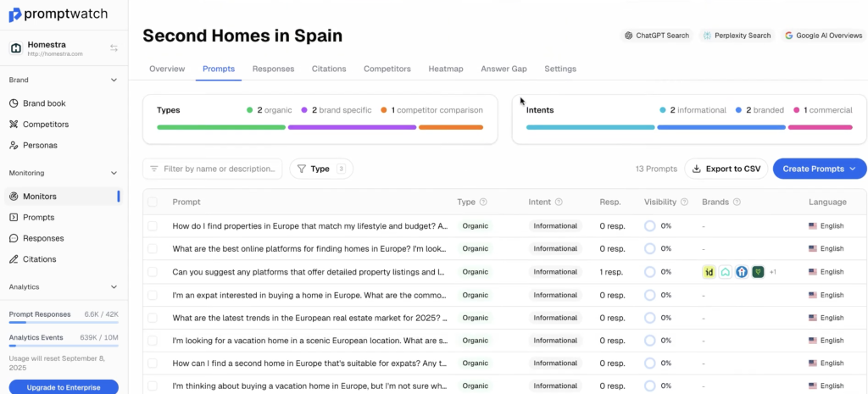Click the Perplexity Search icon

[707, 36]
